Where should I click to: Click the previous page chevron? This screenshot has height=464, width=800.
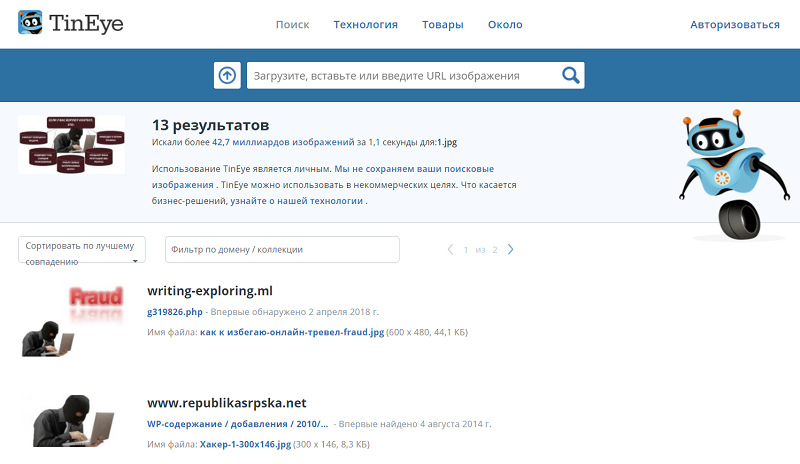click(x=450, y=250)
